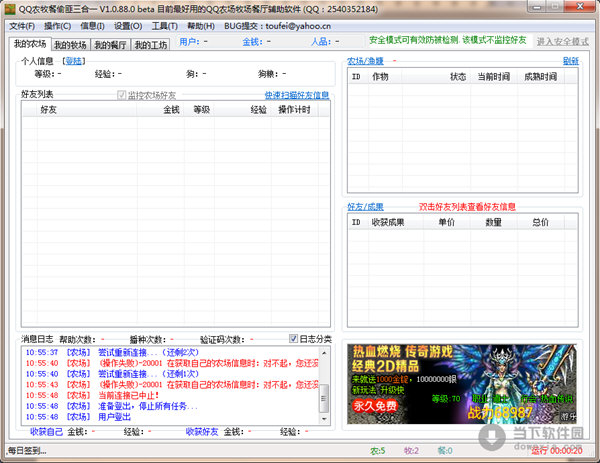Image resolution: width=600 pixels, height=463 pixels.
Task: Click the 收获自己 label
Action: tap(46, 432)
